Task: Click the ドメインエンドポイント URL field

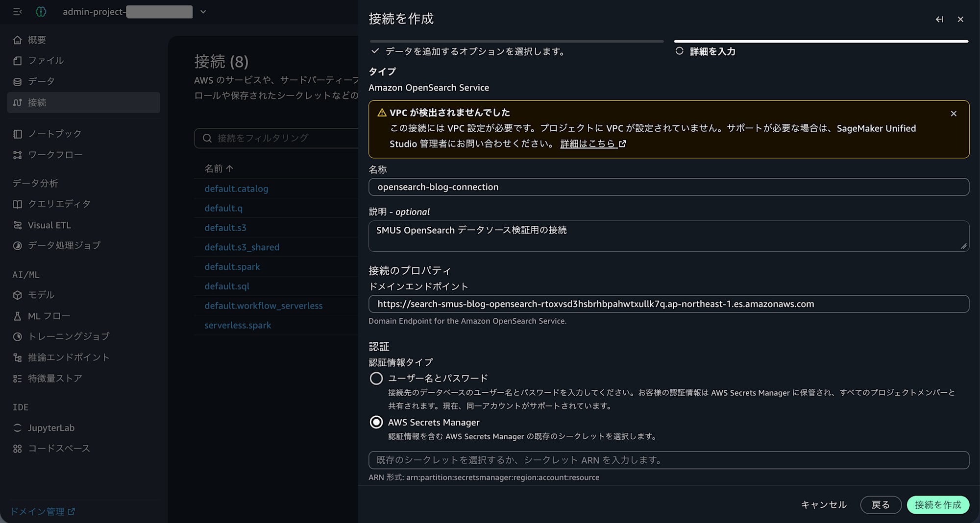Action: (x=669, y=304)
